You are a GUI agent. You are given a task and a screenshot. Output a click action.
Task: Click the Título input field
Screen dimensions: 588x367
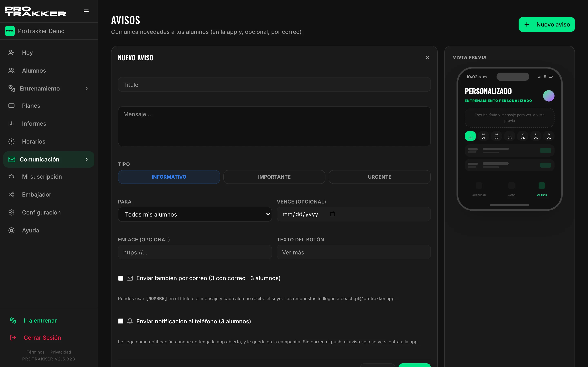click(x=274, y=85)
